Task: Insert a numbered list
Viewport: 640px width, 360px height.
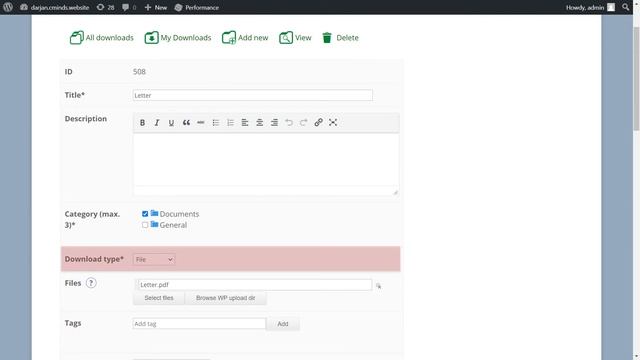Action: click(x=230, y=122)
